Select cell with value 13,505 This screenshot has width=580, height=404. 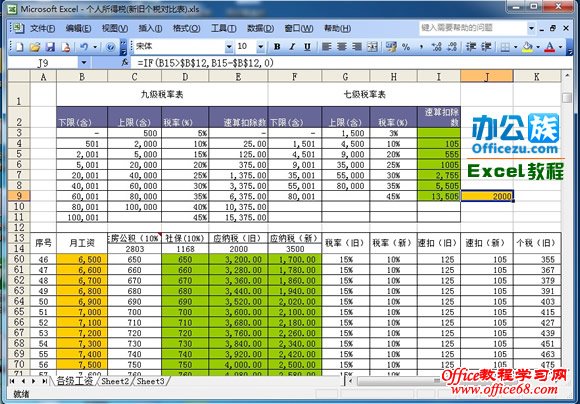point(439,196)
